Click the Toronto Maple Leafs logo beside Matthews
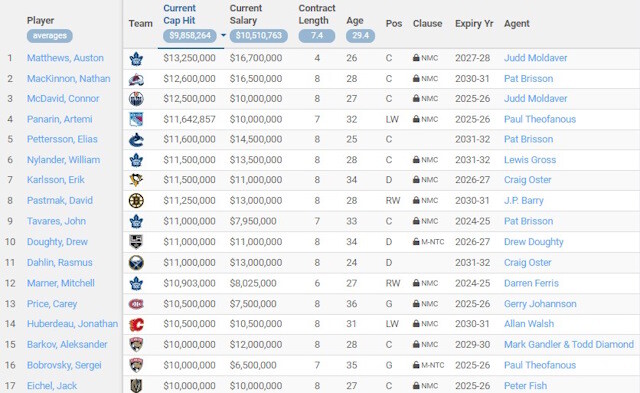 pyautogui.click(x=136, y=59)
